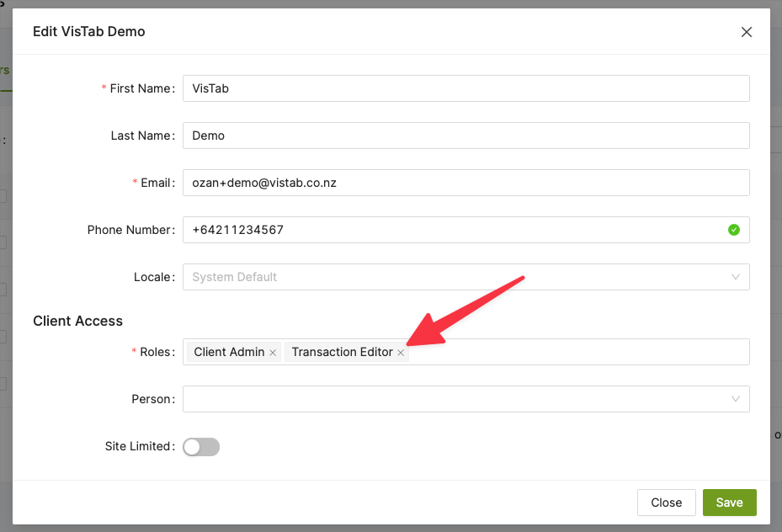Click the Edit VisTab Demo dialog title
This screenshot has width=782, height=532.
coord(89,32)
